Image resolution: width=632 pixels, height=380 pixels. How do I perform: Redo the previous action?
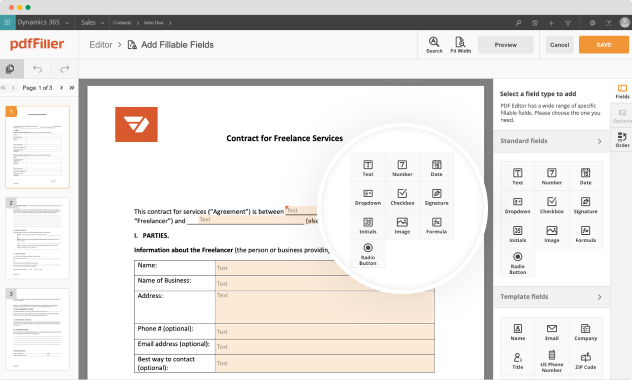(64, 69)
